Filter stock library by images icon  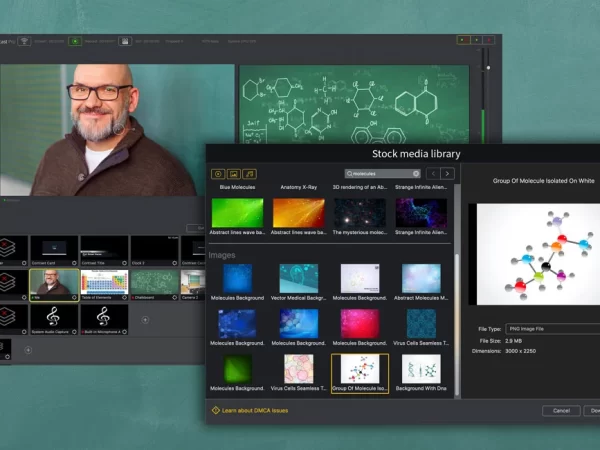234,174
